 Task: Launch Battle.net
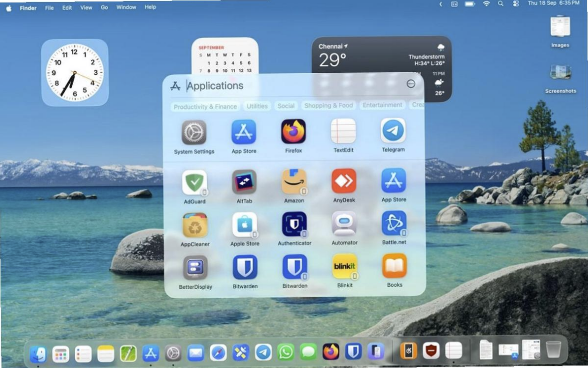click(x=394, y=223)
